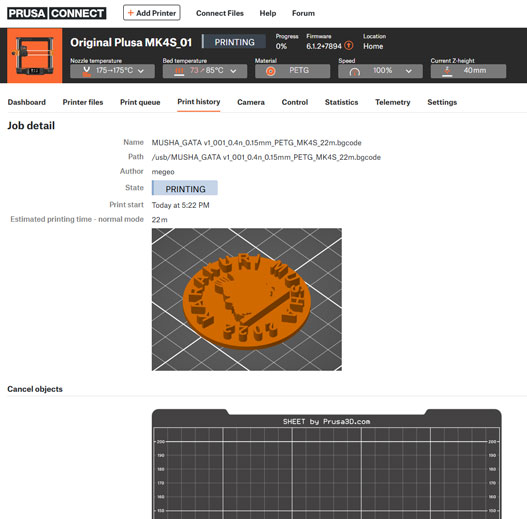
Task: Open the Statistics tab
Action: point(341,102)
